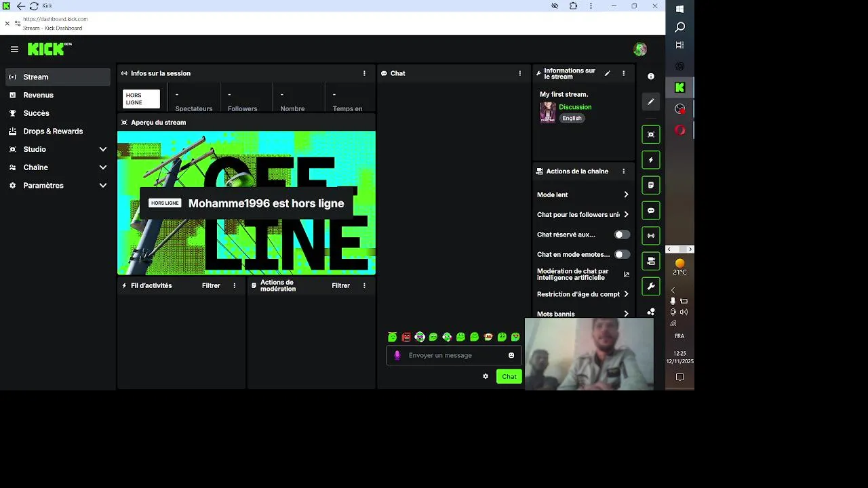
Task: Click the offline stream preview image
Action: [246, 203]
